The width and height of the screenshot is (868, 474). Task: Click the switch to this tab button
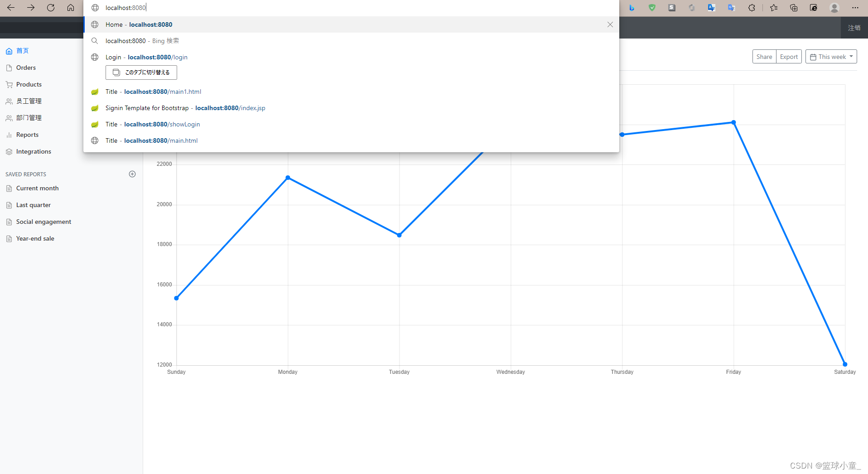(141, 73)
